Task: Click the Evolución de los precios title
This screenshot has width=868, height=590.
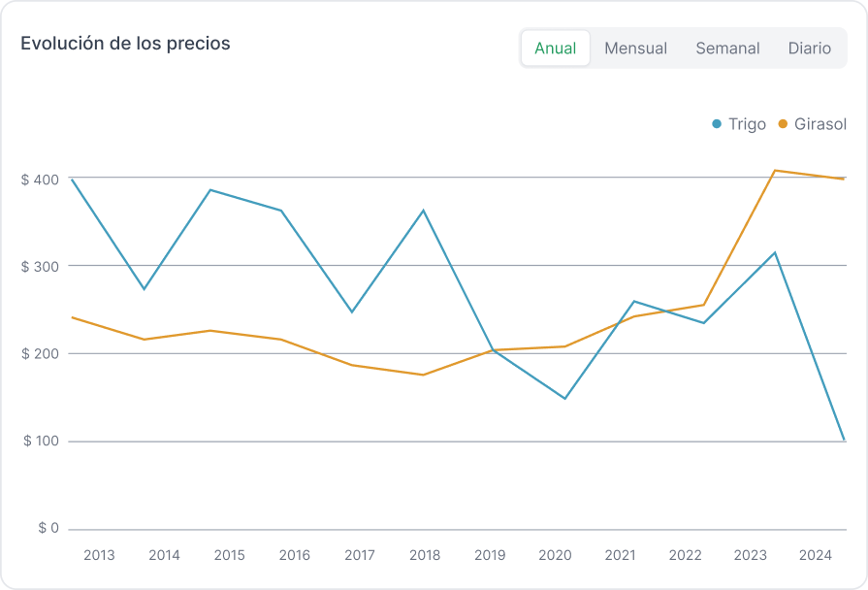Action: tap(125, 44)
